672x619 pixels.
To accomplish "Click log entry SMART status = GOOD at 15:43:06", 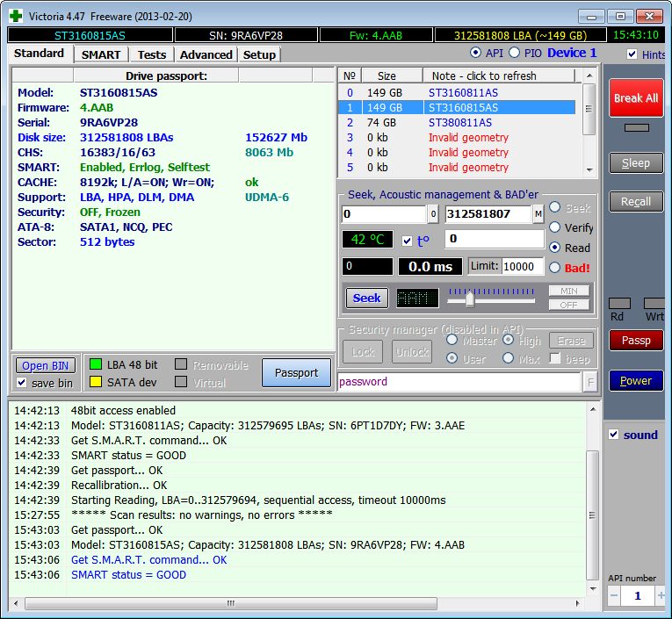I will (x=128, y=574).
